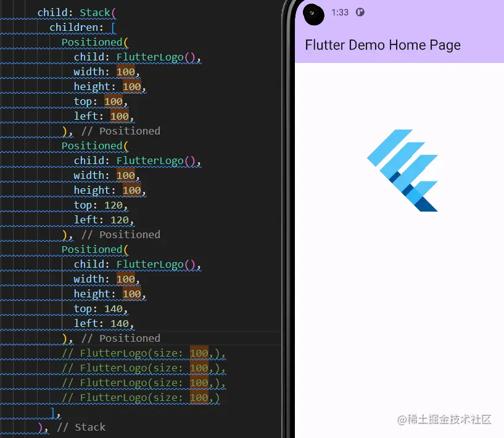Click the status bar icon beside 1:33

[x=360, y=12]
